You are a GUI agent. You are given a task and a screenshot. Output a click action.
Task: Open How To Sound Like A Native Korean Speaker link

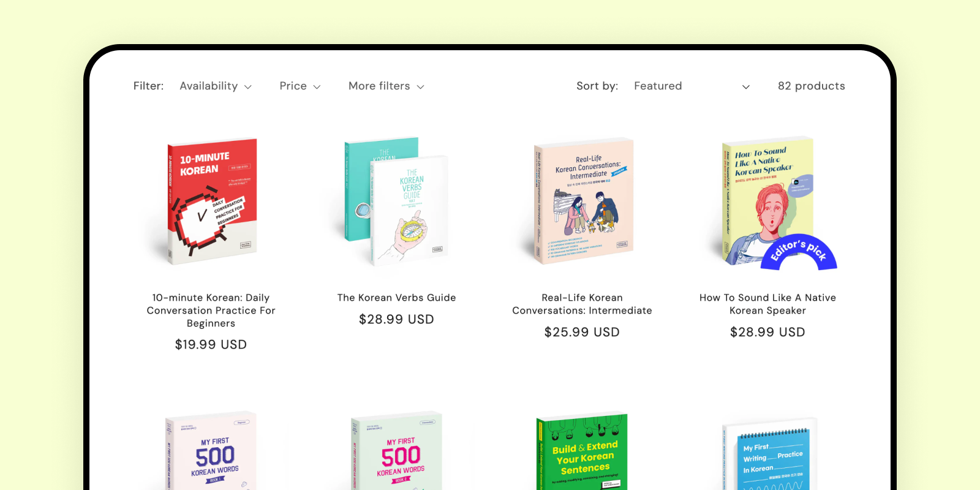767,304
